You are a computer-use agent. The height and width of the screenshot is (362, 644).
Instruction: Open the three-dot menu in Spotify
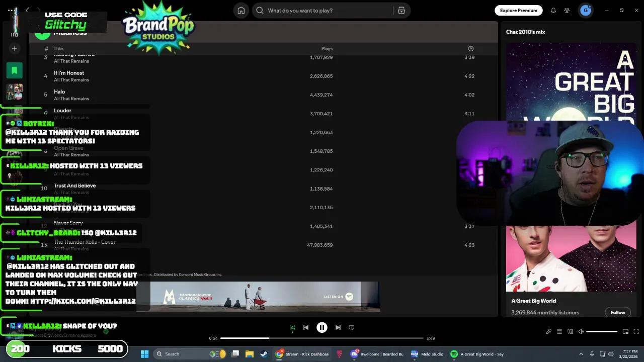[x=11, y=11]
